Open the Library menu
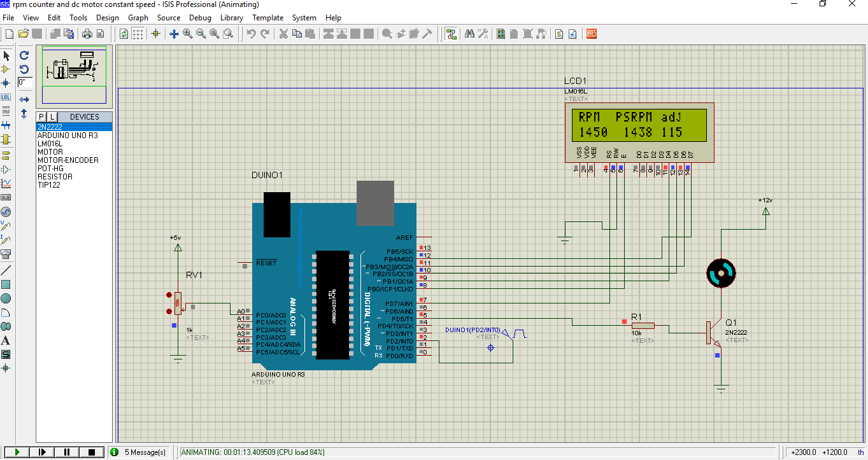 click(231, 18)
